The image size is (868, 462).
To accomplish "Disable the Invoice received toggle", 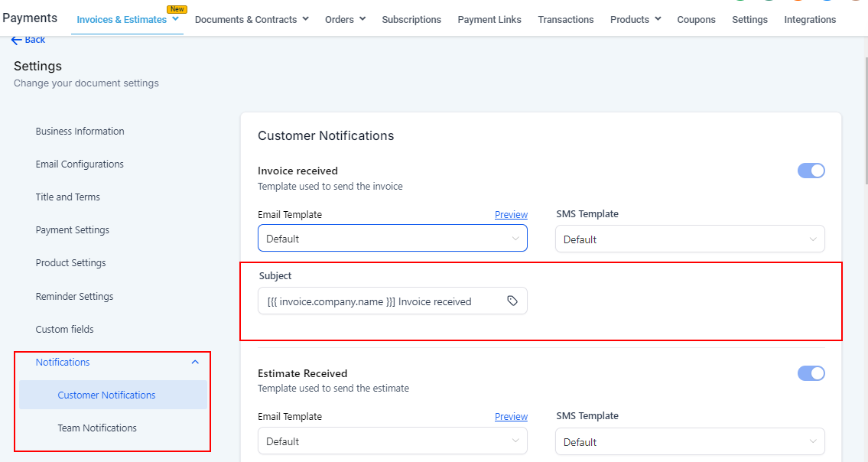I will [x=811, y=171].
